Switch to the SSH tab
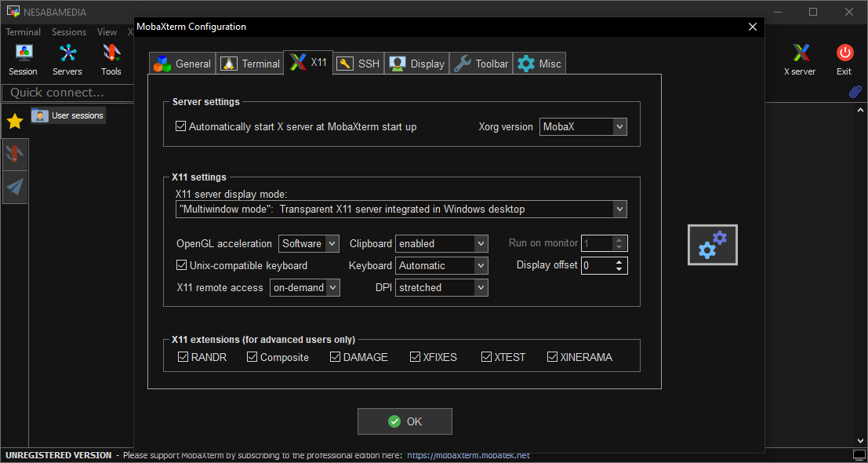This screenshot has height=463, width=868. (x=358, y=64)
